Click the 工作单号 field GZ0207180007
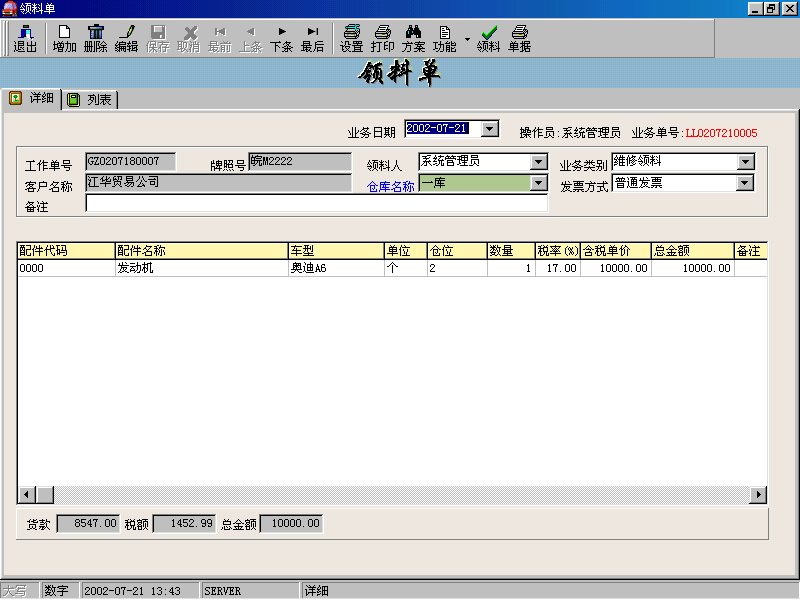Image resolution: width=800 pixels, height=600 pixels. click(131, 162)
